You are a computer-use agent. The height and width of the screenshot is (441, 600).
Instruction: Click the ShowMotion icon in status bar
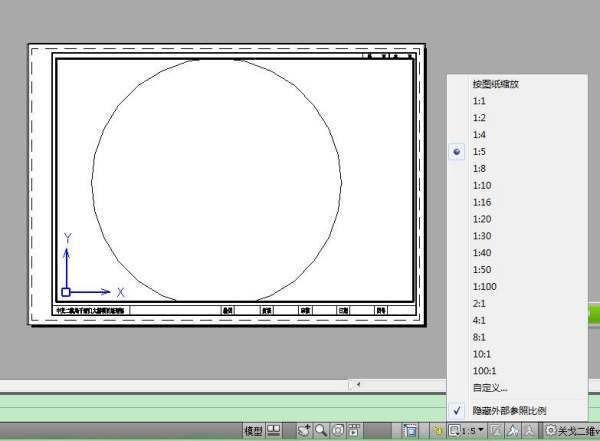[x=354, y=431]
